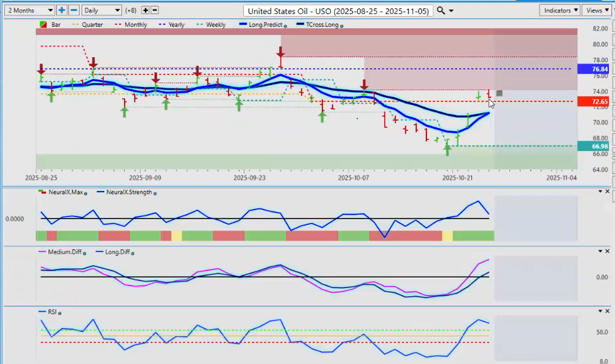
Task: Close the RSI indicator panel
Action: click(x=608, y=311)
